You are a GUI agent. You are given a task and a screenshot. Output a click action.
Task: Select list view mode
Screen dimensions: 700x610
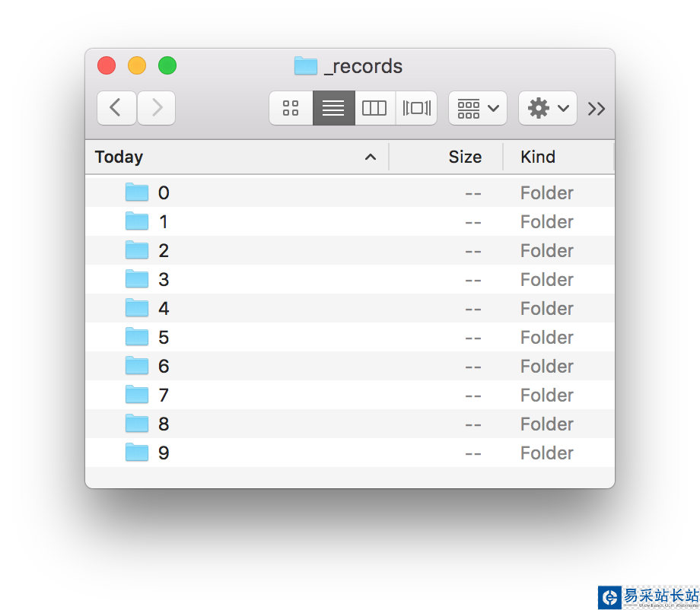[333, 108]
